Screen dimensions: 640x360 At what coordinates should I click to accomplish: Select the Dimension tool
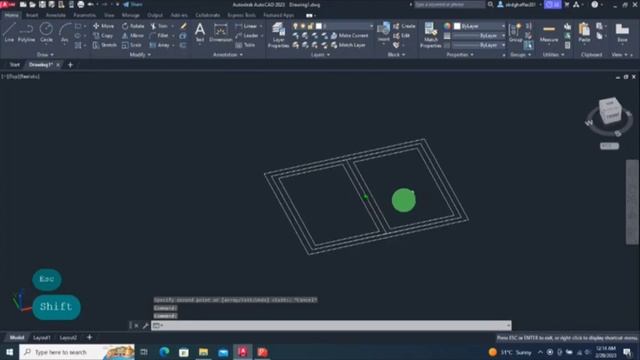221,32
